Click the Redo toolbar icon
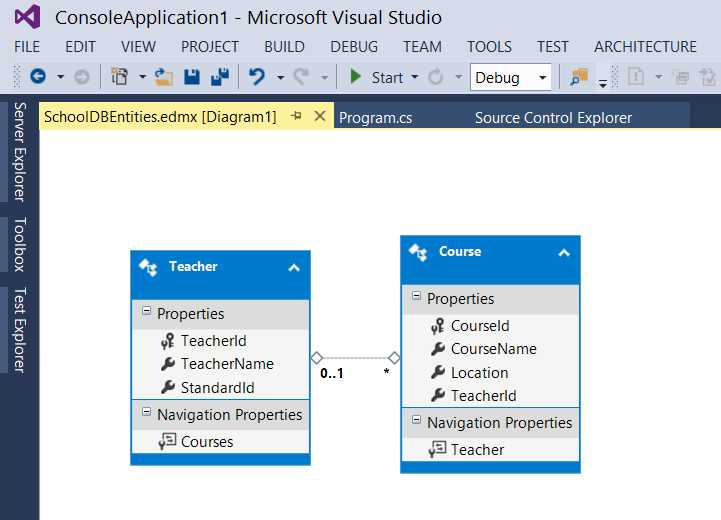Image resolution: width=721 pixels, height=520 pixels. click(301, 76)
